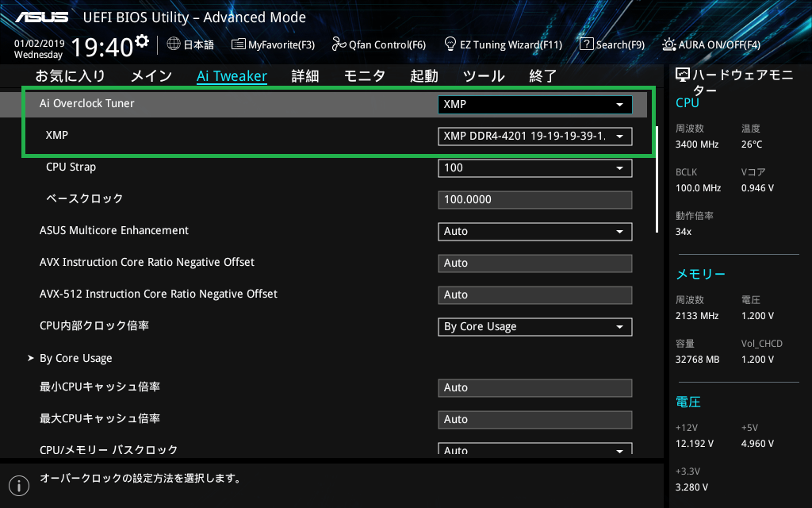
Task: Open the お気に入り tab
Action: 71,76
